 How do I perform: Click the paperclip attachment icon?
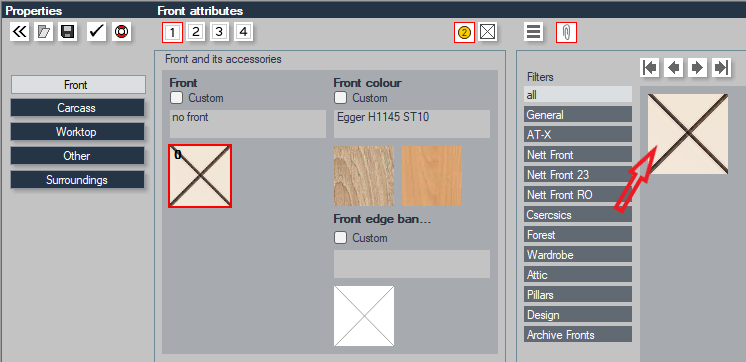coord(567,32)
